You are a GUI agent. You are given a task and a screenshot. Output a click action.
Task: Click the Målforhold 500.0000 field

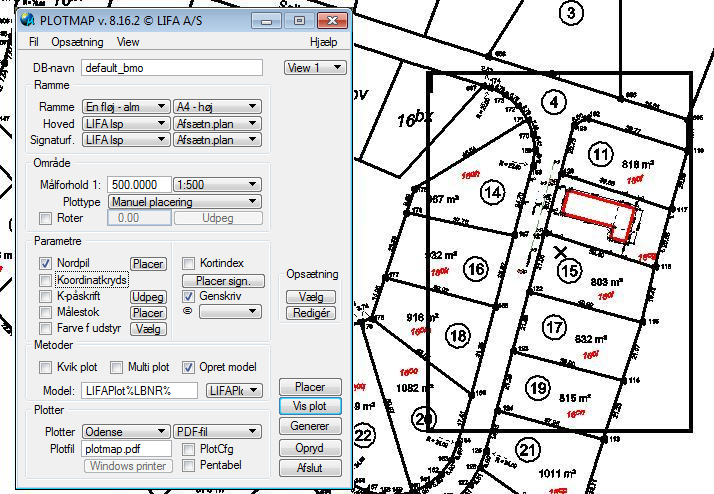pos(139,184)
